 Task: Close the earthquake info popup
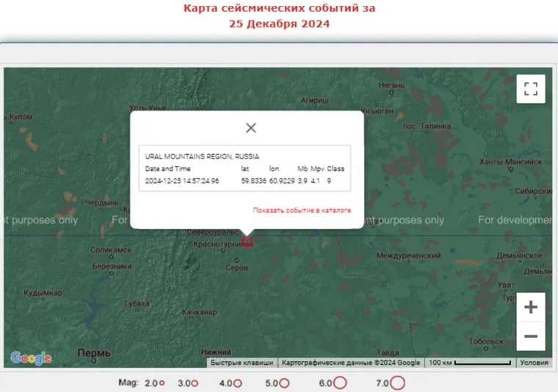(x=250, y=128)
